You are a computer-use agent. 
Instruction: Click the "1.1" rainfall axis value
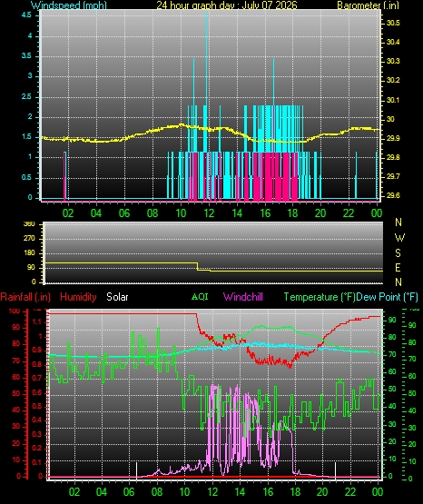point(37,321)
